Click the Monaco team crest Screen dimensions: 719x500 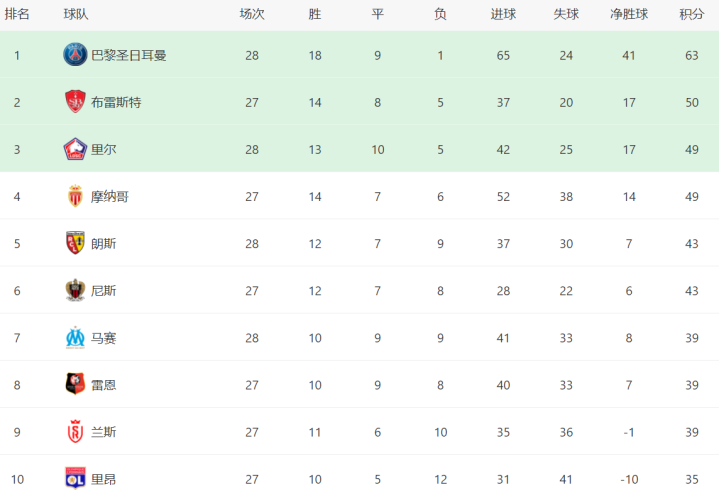point(75,196)
